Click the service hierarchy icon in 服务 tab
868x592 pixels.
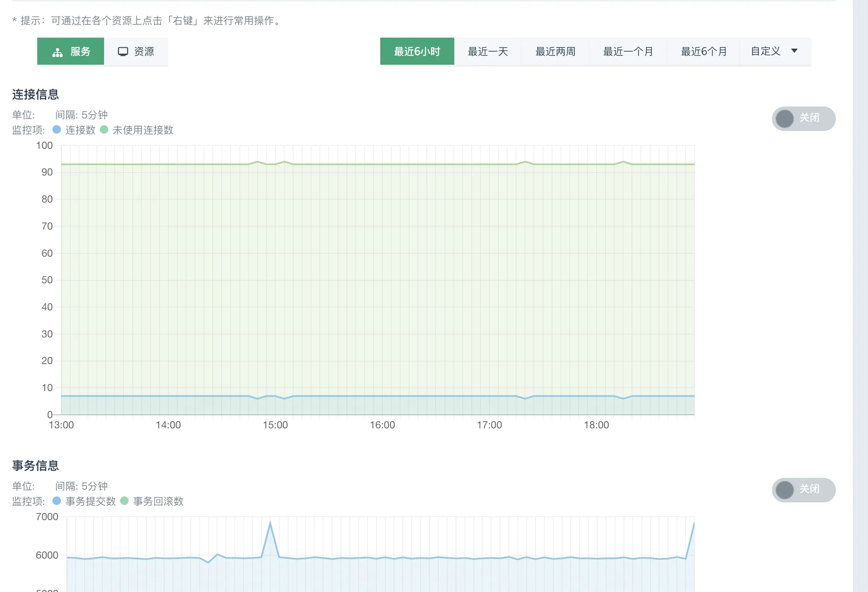point(58,52)
